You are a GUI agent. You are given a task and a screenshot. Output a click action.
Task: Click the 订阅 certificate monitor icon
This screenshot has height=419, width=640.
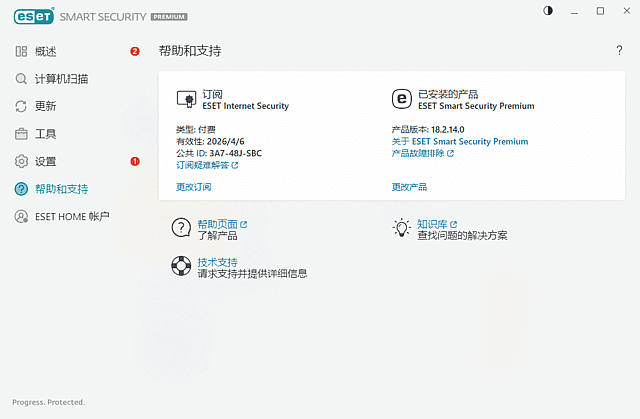(187, 100)
